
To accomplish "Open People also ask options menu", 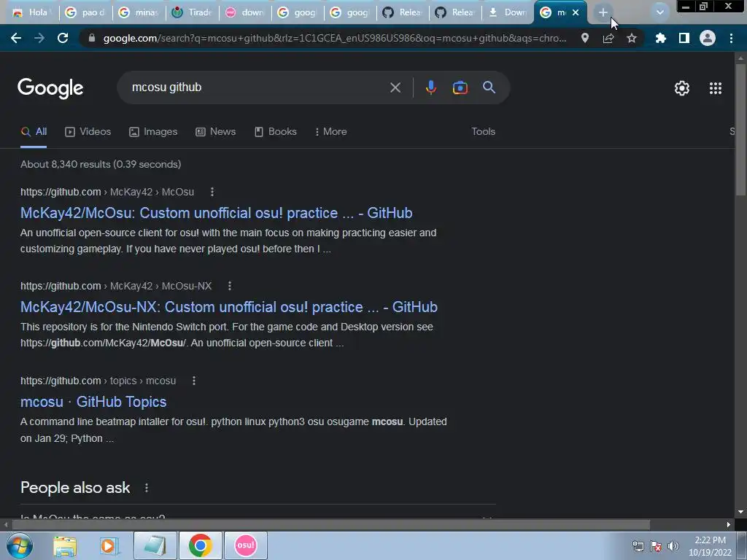I will coord(147,488).
